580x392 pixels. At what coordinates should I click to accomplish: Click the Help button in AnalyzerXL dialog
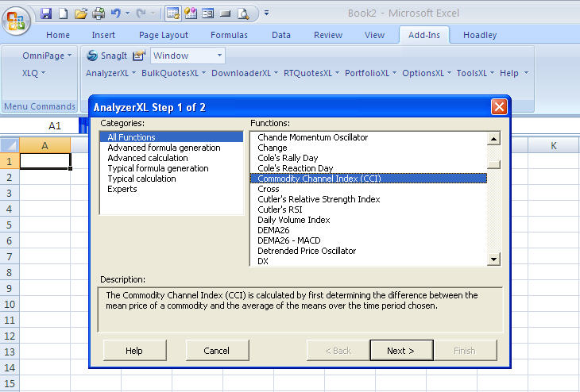[x=134, y=350]
